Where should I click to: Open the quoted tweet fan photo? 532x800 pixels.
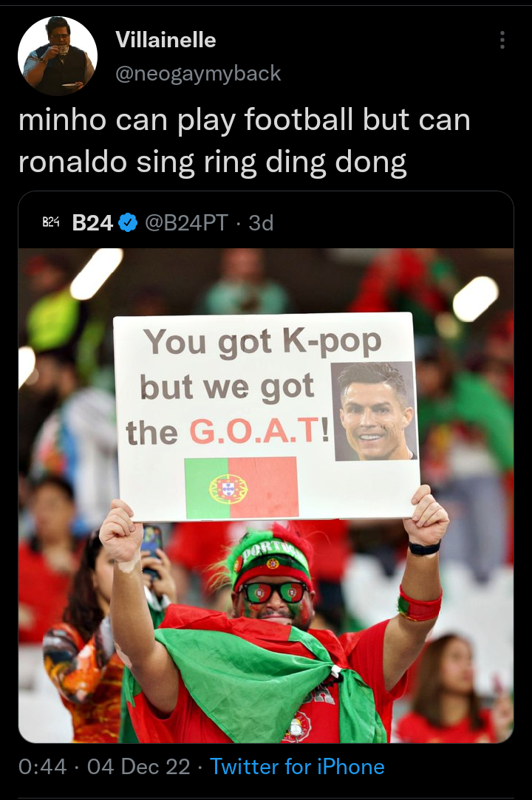click(266, 496)
